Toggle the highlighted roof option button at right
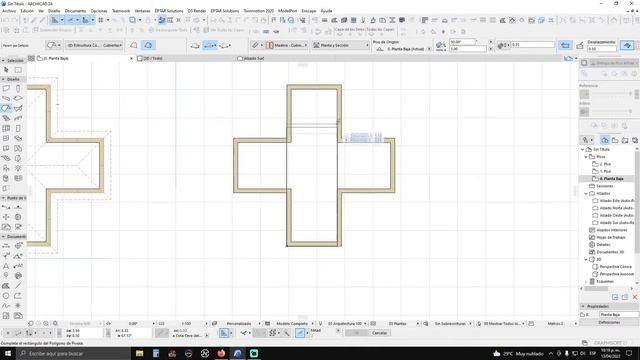The width and height of the screenshot is (640, 360). (x=627, y=45)
